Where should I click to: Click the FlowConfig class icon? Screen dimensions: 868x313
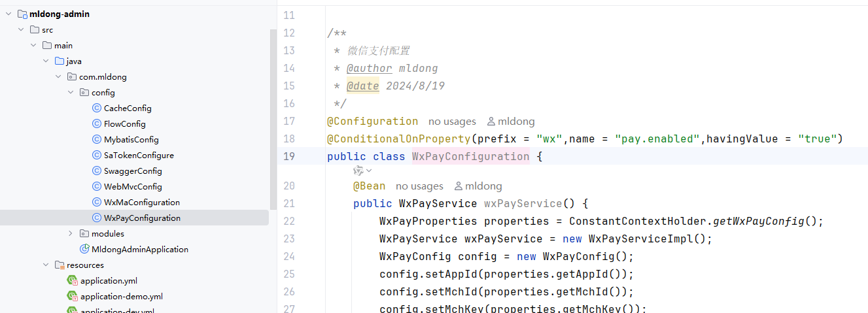click(97, 124)
